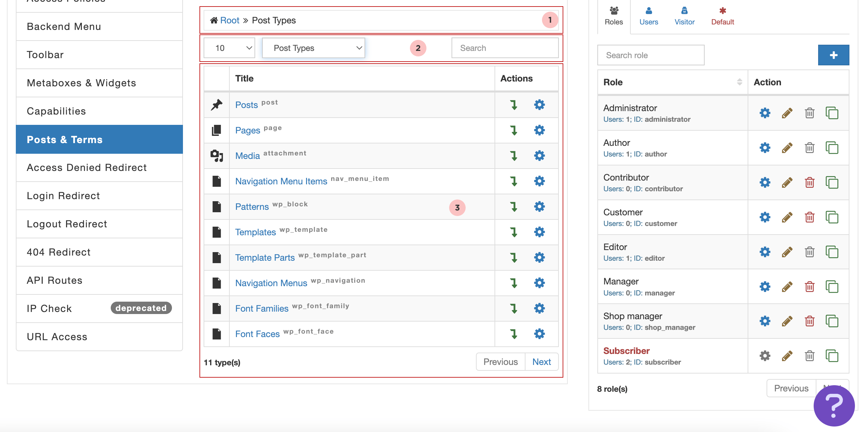The width and height of the screenshot is (868, 432).
Task: Open the Toolbar section
Action: (x=99, y=55)
